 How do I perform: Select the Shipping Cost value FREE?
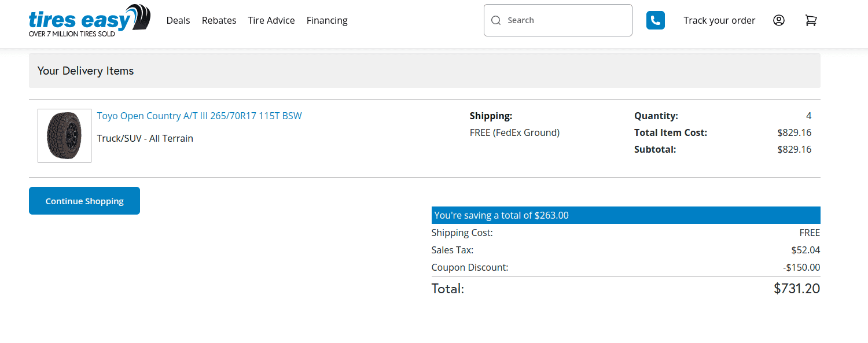point(810,233)
